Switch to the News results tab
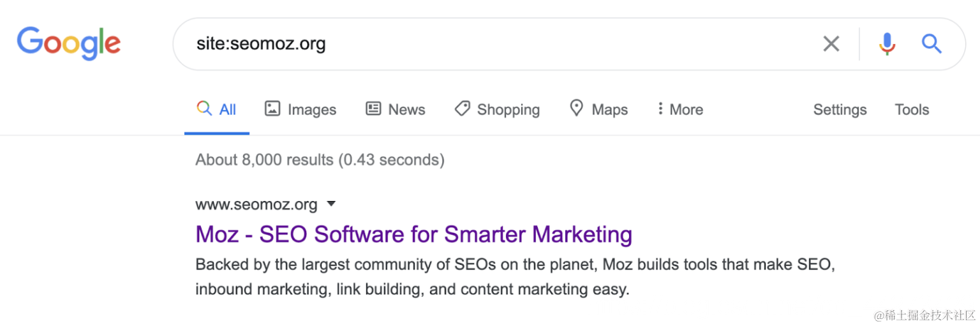 pyautogui.click(x=395, y=109)
